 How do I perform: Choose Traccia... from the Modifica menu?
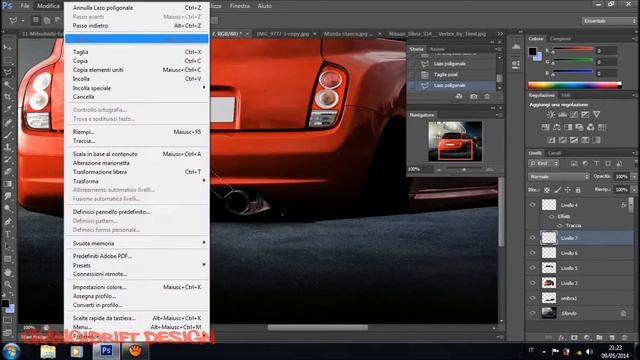point(137,141)
